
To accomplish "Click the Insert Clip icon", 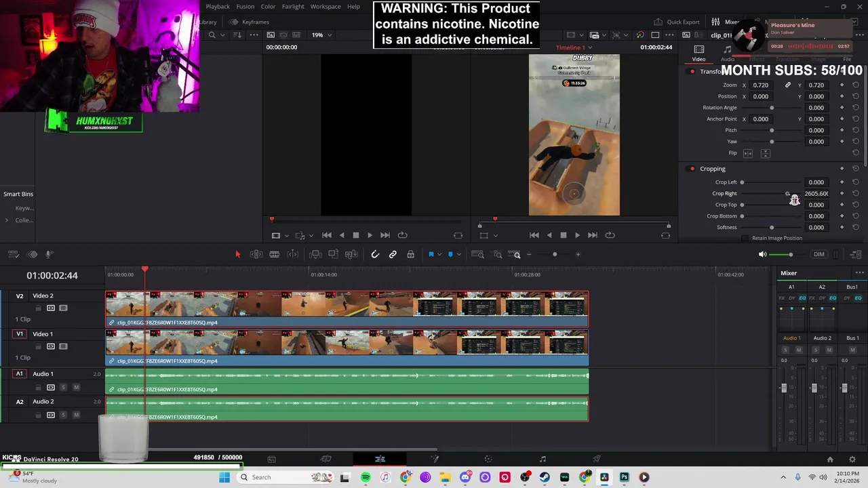I will (x=315, y=254).
